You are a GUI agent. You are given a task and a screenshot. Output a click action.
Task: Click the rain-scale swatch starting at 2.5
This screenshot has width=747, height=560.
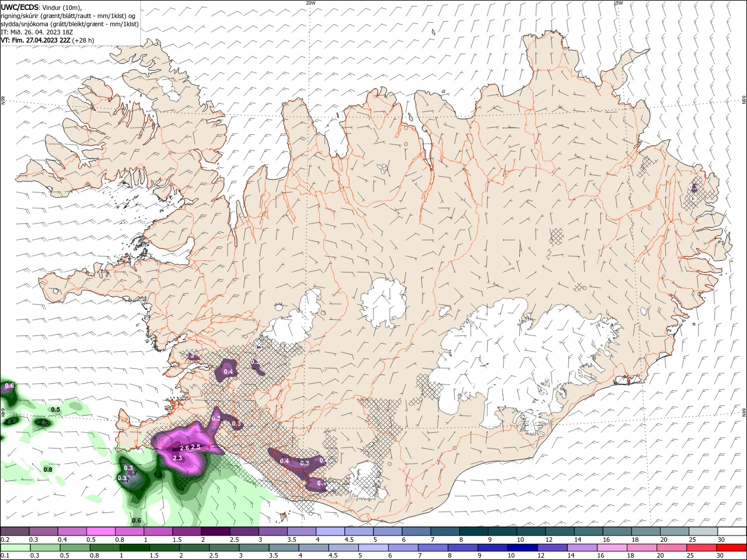pyautogui.click(x=224, y=548)
